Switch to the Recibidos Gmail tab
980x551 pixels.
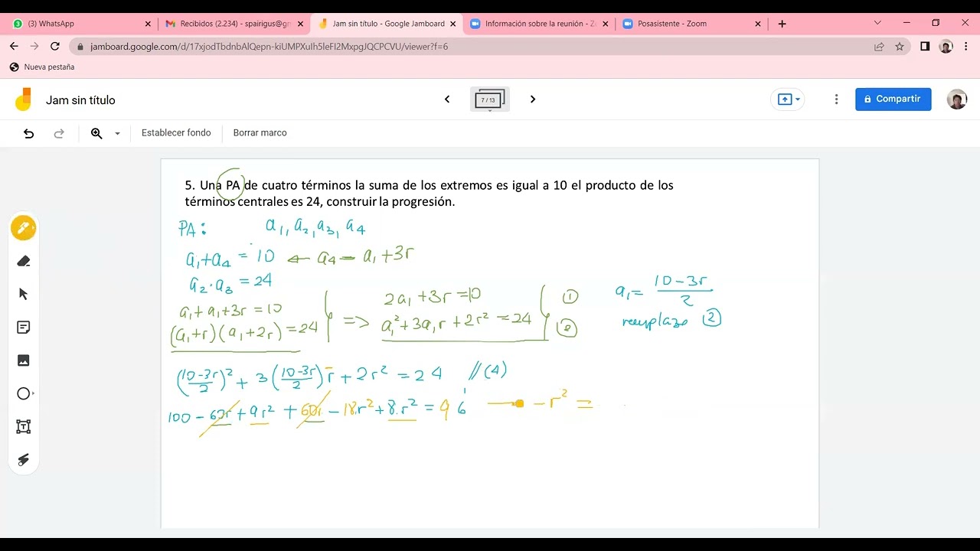point(235,24)
